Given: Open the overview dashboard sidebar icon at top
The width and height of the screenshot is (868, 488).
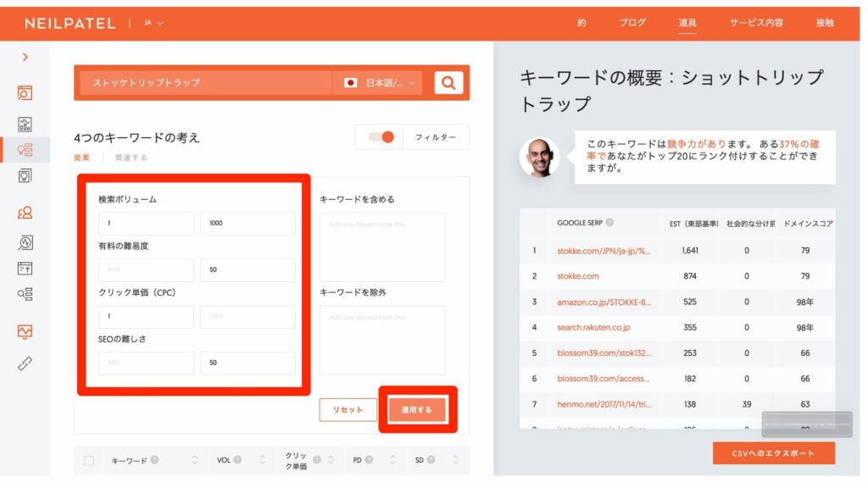Looking at the screenshot, I should 25,93.
